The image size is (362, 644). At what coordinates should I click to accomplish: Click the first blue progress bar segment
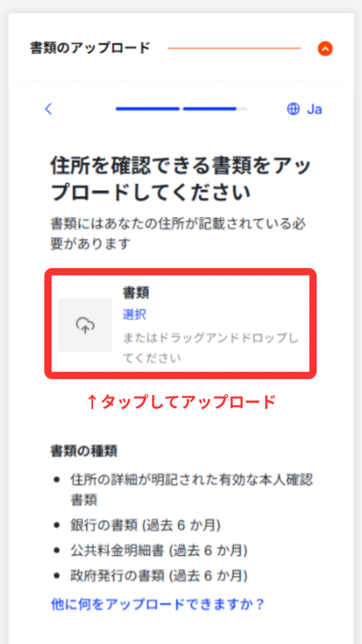coord(148,109)
